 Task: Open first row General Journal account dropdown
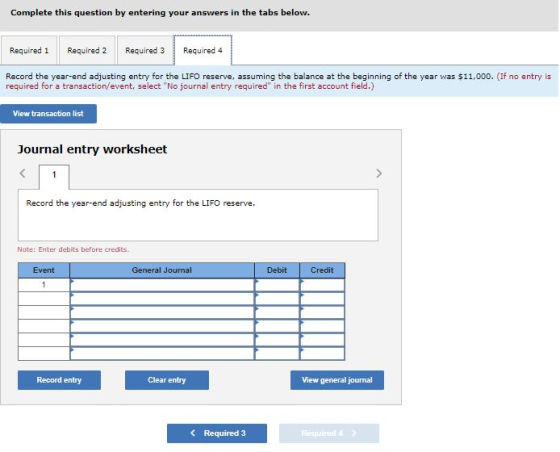[x=162, y=285]
